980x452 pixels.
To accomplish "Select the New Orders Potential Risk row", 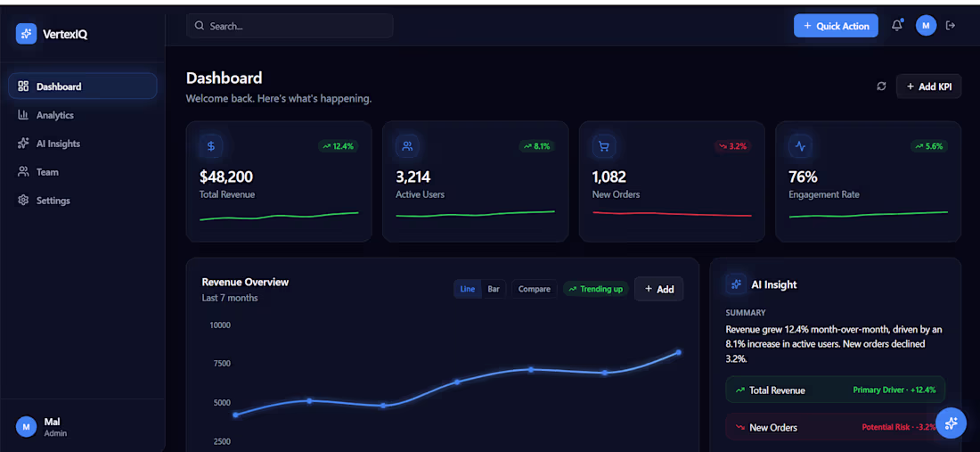I will [836, 428].
